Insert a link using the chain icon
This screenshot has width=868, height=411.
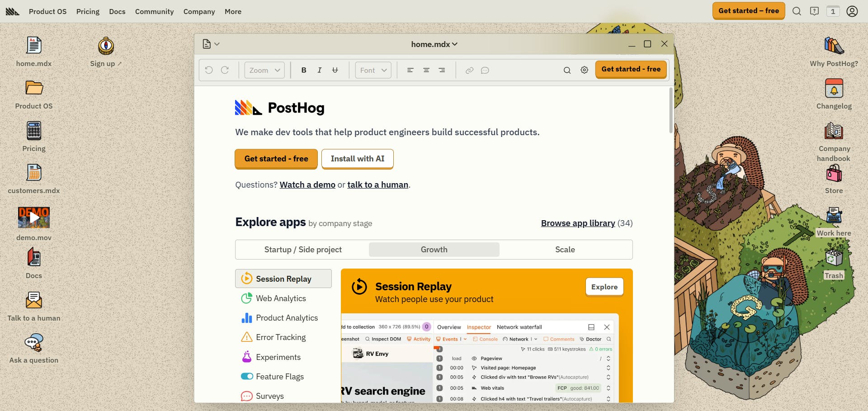tap(469, 70)
